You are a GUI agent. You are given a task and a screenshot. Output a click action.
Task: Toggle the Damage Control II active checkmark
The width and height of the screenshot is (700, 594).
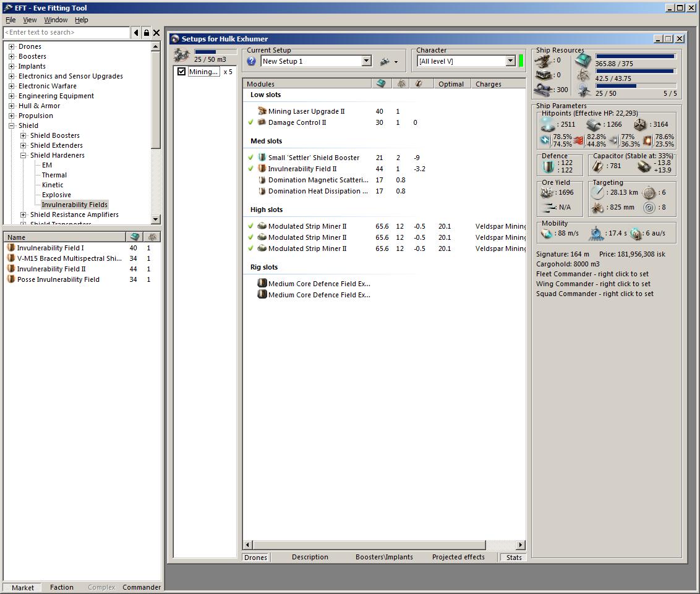(x=250, y=122)
